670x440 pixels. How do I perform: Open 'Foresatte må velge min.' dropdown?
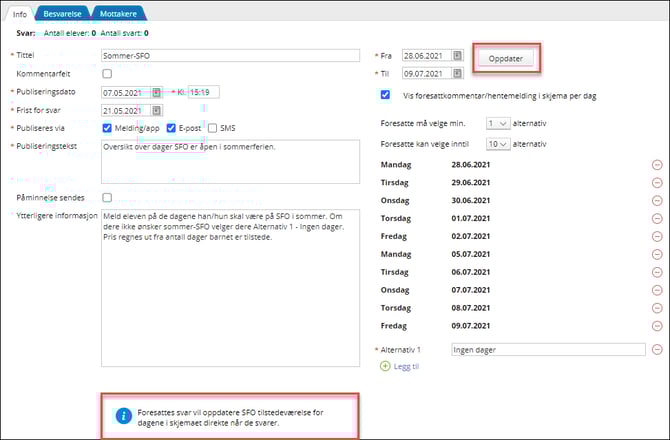pyautogui.click(x=496, y=124)
